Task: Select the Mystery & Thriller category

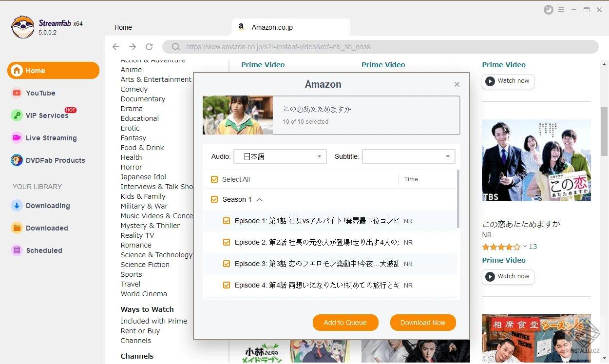Action: coord(150,226)
